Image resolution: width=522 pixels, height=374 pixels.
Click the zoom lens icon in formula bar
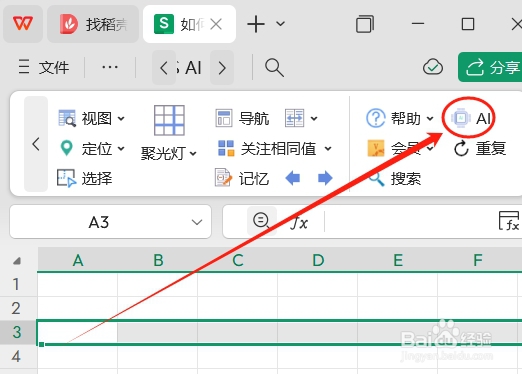pyautogui.click(x=261, y=221)
